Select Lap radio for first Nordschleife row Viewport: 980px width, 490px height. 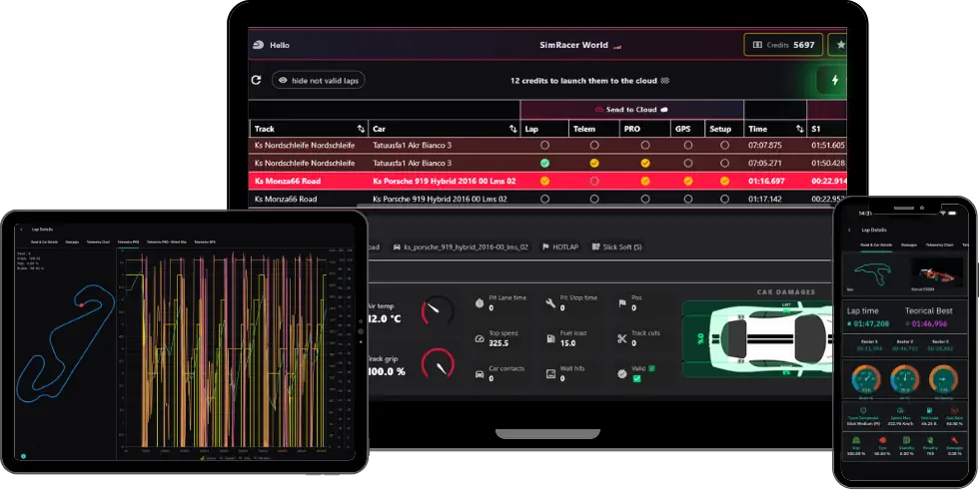544,145
